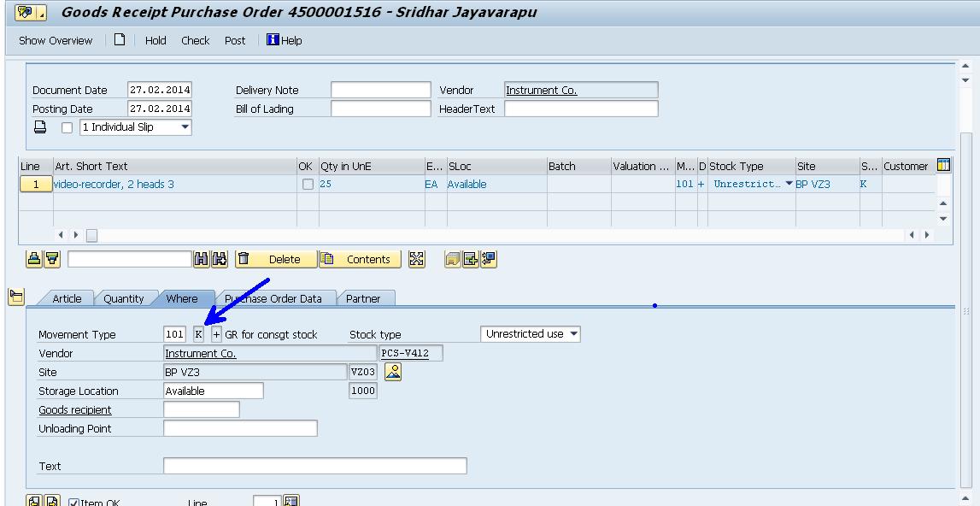Click the filter icon under the item table

pyautogui.click(x=52, y=259)
